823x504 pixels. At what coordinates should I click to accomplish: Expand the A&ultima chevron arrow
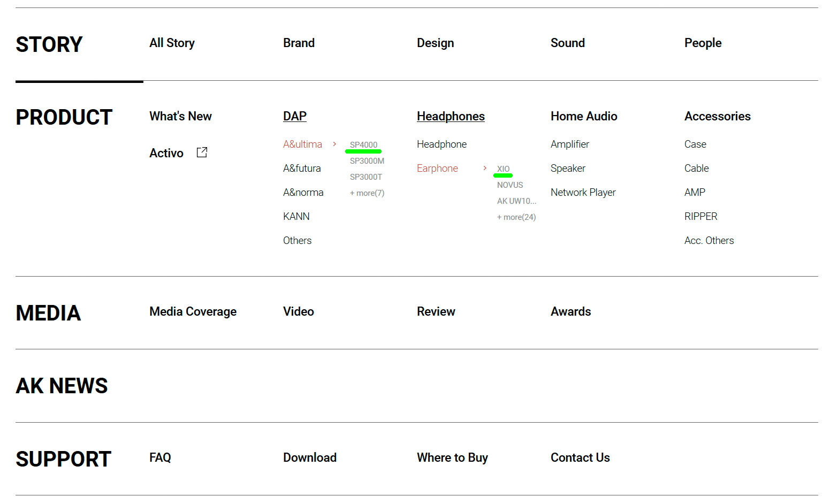pyautogui.click(x=334, y=144)
